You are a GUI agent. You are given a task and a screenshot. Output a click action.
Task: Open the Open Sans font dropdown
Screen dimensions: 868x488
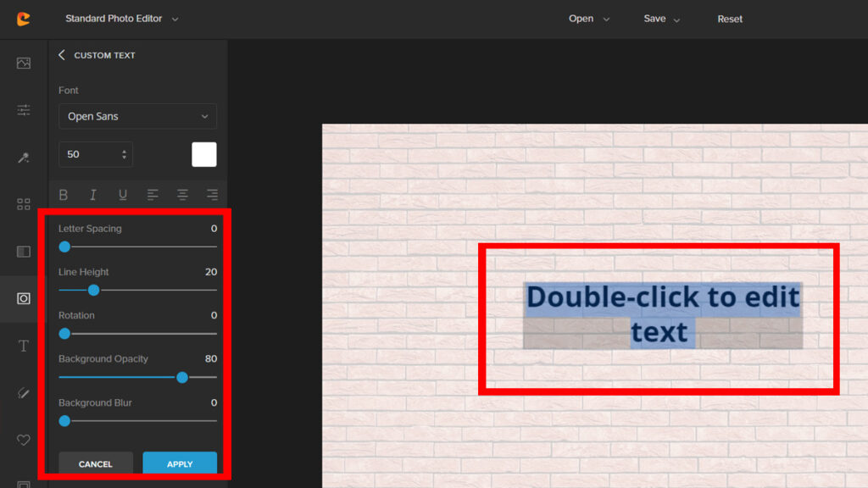click(137, 116)
